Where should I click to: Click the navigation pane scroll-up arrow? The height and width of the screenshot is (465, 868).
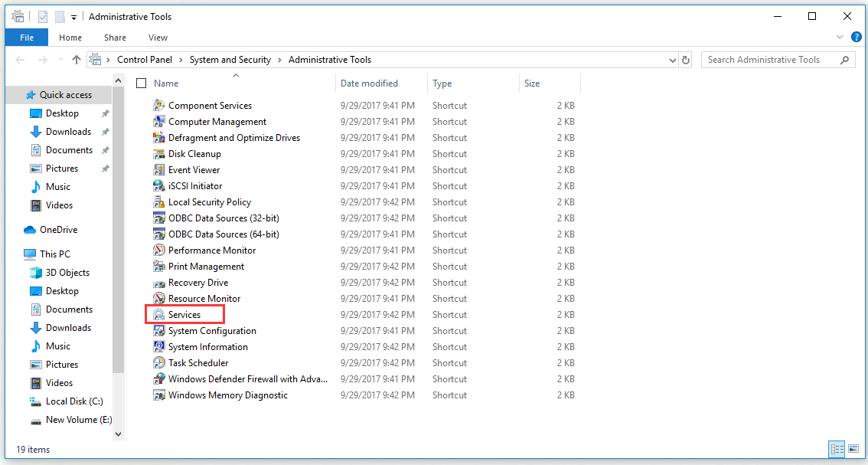tap(119, 81)
